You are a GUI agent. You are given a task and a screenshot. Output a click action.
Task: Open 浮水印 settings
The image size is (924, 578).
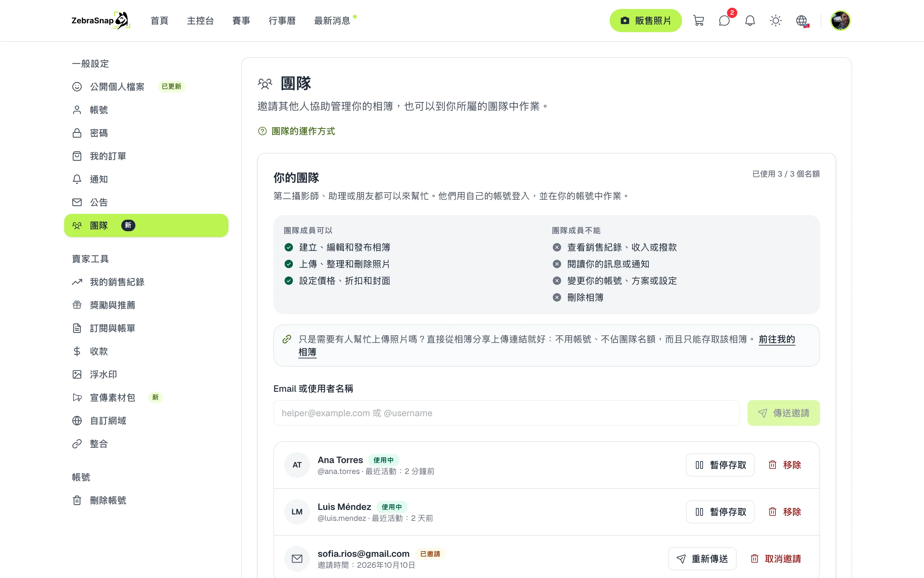146,375
